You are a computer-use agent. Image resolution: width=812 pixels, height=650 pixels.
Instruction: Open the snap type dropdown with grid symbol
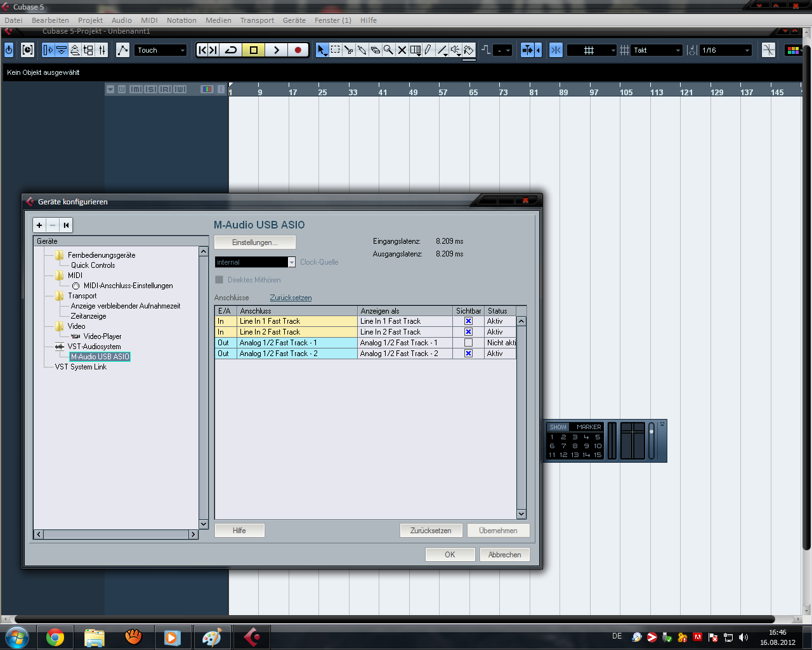pos(591,50)
